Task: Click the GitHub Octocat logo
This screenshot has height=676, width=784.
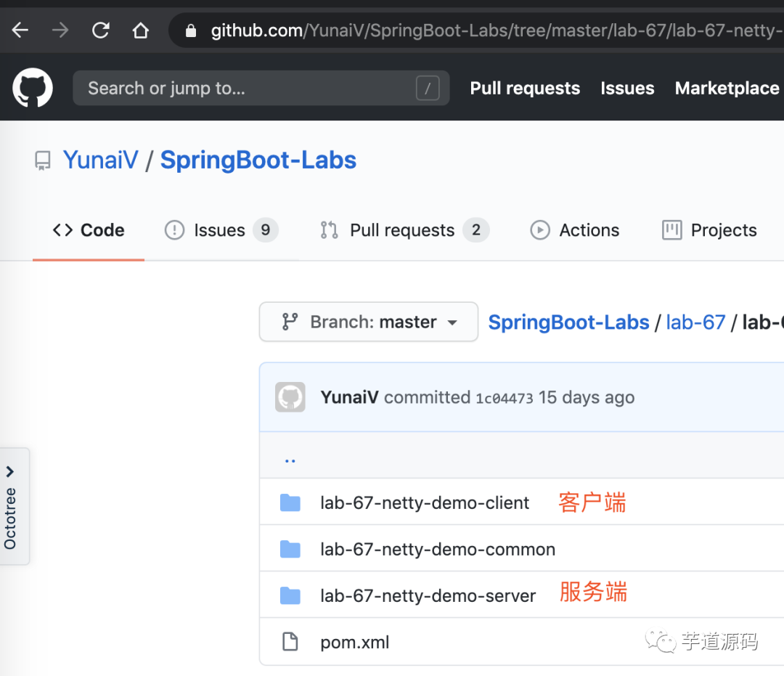Action: [33, 88]
